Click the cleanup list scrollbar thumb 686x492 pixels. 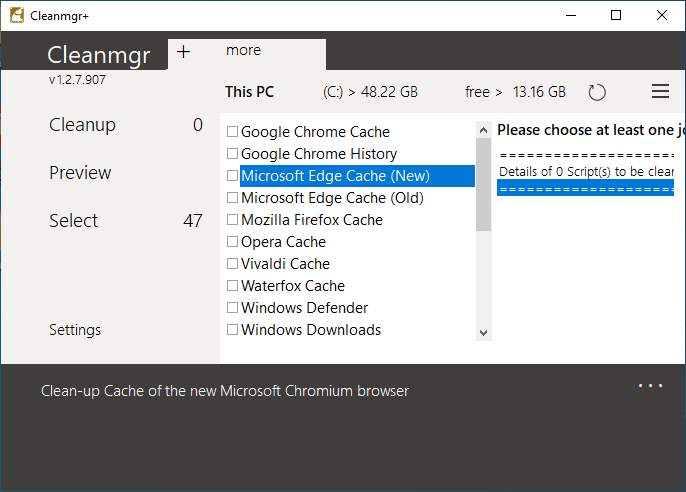tap(483, 184)
